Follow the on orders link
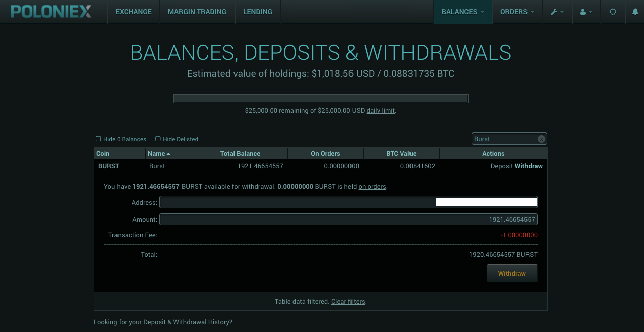Viewport: 644px width, 332px height. (372, 186)
